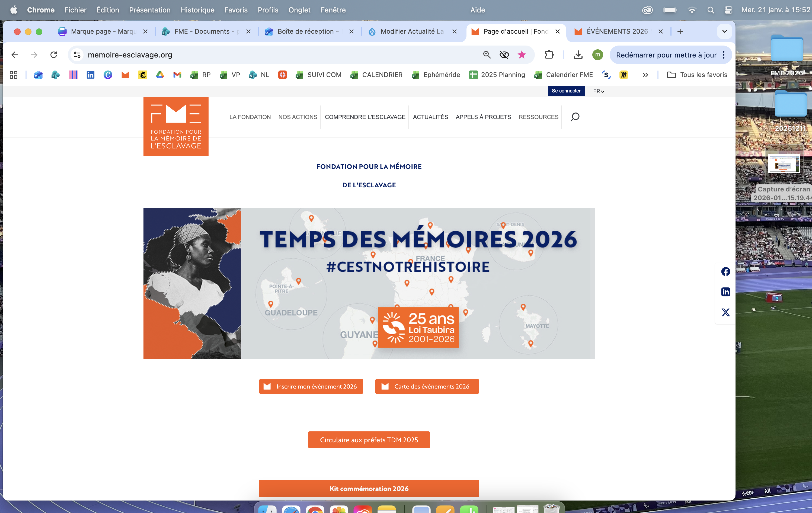Switch to the ÉVÉNEMENTS 2026 tab
The width and height of the screenshot is (812, 513).
(x=616, y=31)
